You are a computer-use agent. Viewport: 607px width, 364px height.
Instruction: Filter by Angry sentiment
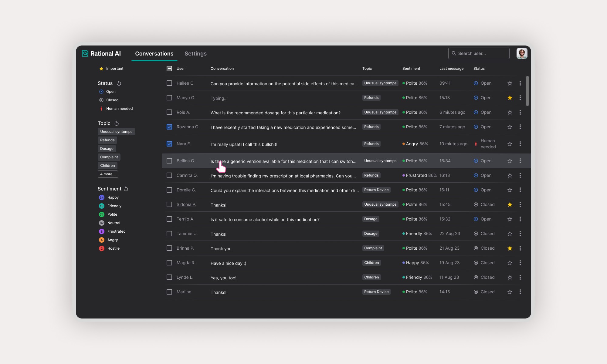point(108,240)
